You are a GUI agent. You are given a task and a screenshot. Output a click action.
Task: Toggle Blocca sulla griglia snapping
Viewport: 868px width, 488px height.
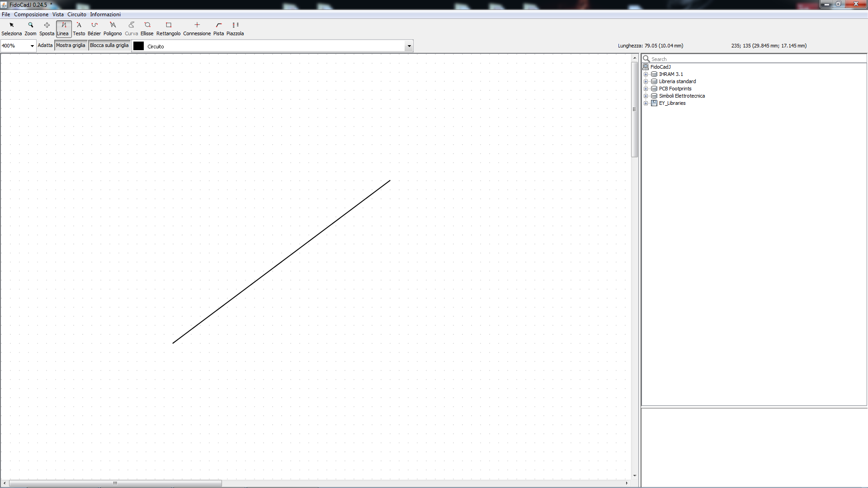coord(109,45)
